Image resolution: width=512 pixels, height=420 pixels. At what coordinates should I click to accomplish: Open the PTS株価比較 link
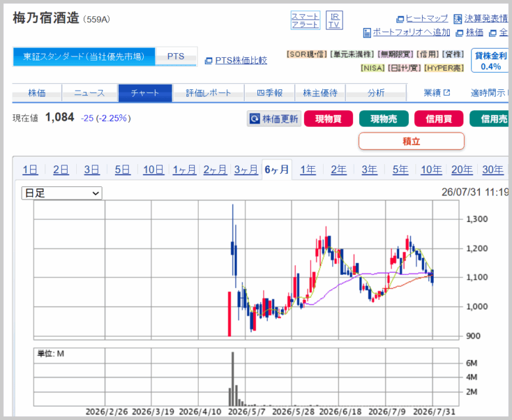point(241,60)
